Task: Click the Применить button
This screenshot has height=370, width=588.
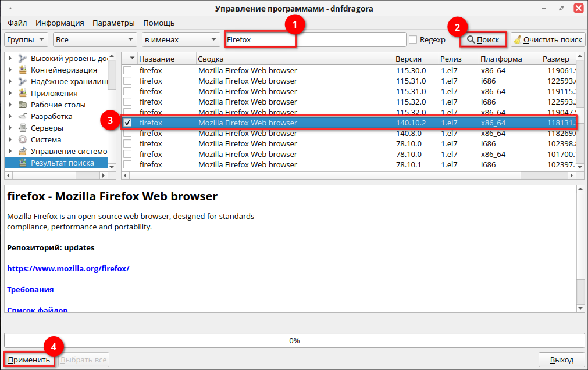Action: (x=29, y=360)
